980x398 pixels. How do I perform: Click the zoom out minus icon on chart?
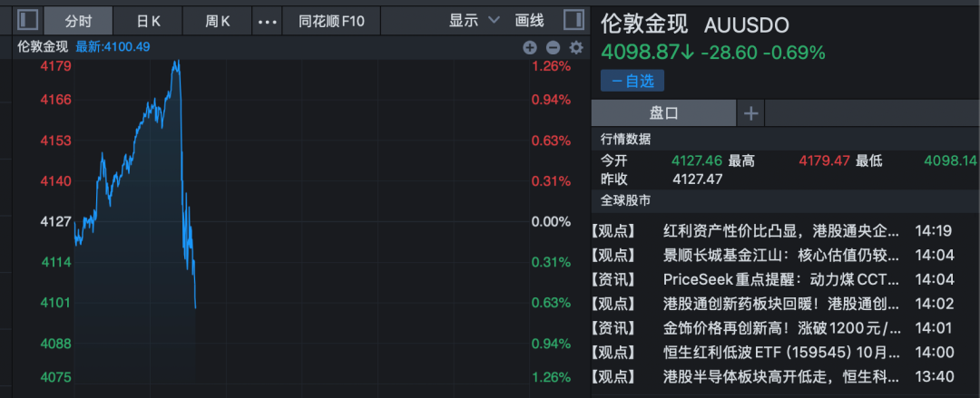[553, 48]
